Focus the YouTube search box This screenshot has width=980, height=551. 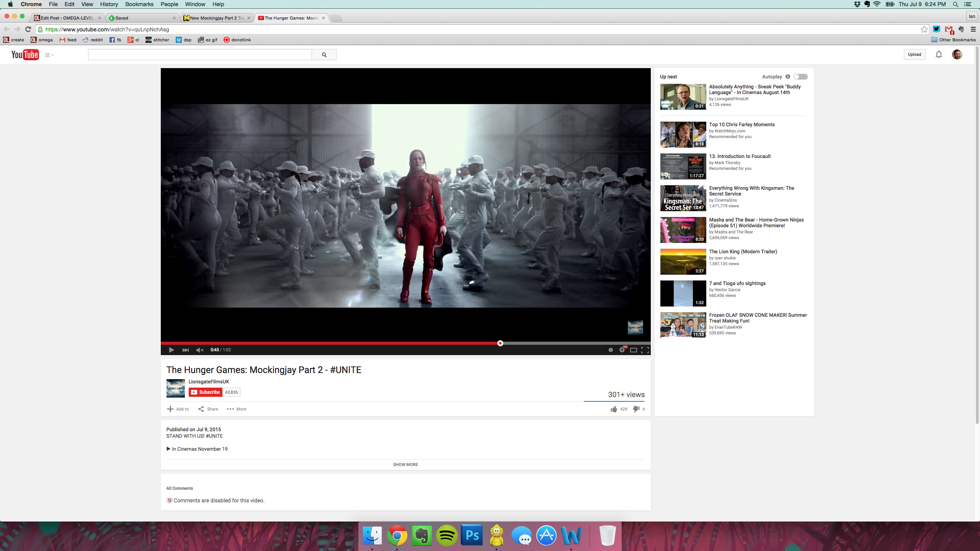coord(200,55)
